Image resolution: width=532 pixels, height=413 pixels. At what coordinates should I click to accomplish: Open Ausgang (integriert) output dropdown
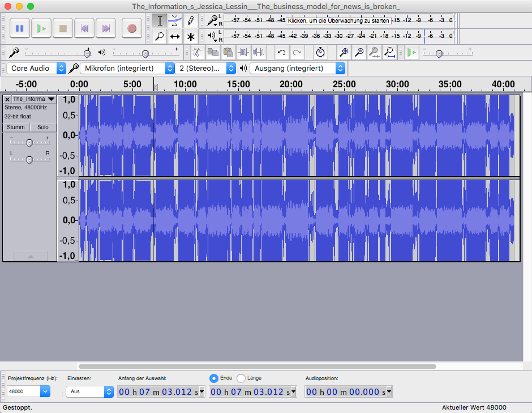click(x=298, y=69)
